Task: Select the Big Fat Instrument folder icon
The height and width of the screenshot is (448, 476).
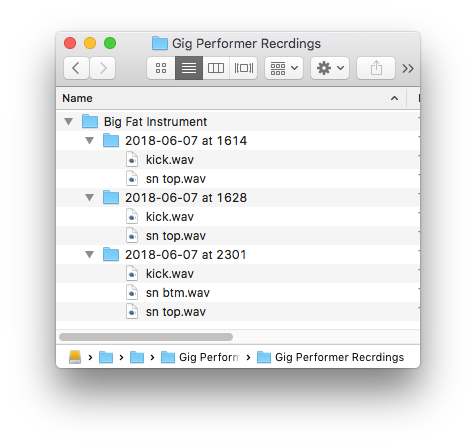Action: [90, 121]
